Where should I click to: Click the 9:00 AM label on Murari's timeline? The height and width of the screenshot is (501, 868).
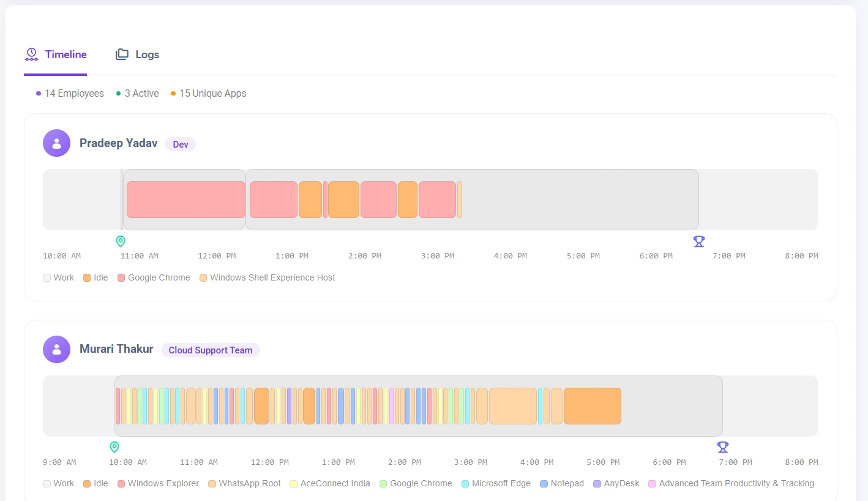click(x=59, y=462)
